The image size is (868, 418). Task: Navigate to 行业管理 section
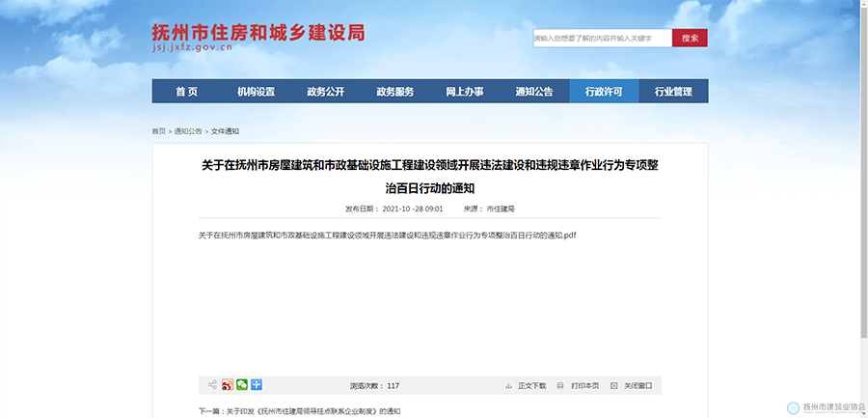(x=673, y=92)
